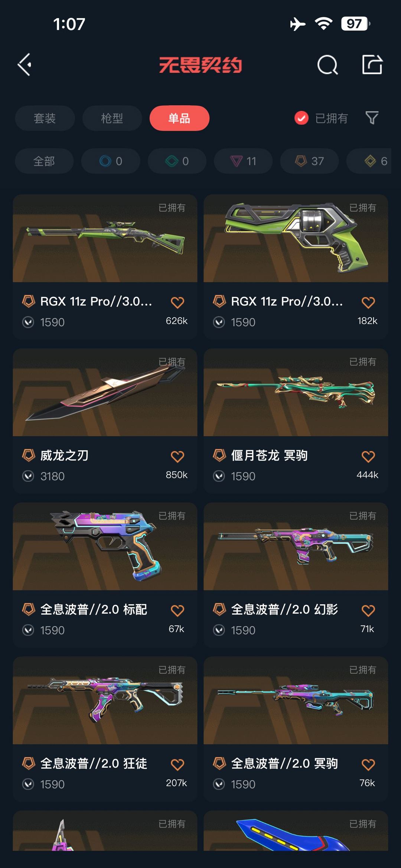This screenshot has height=868, width=401.
Task: Switch to the 枪型 tab
Action: (112, 118)
